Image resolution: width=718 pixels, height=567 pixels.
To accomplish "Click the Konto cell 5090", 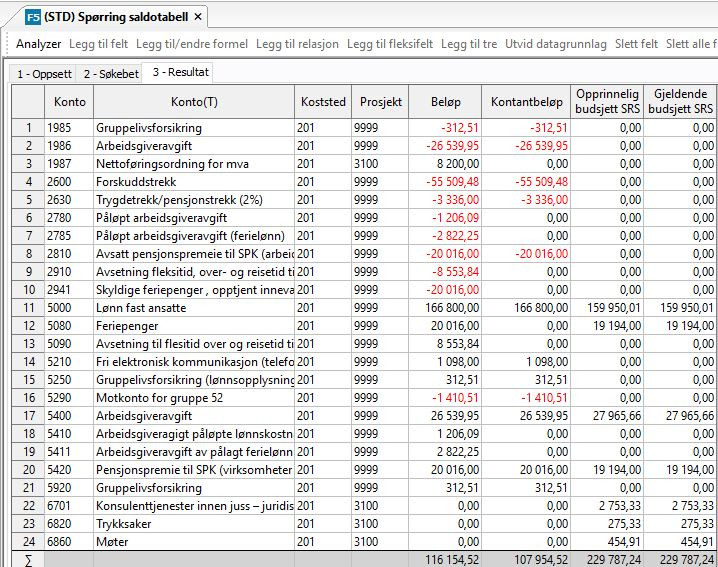I will 69,344.
